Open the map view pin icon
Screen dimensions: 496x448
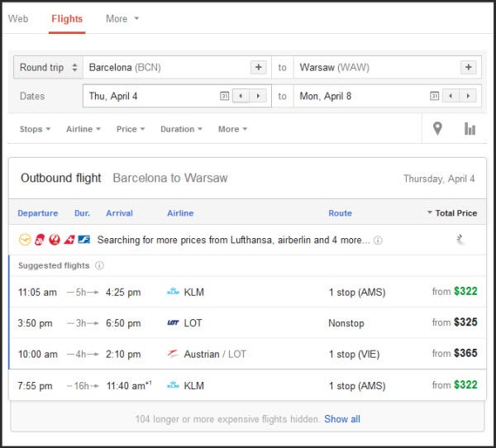coord(437,128)
